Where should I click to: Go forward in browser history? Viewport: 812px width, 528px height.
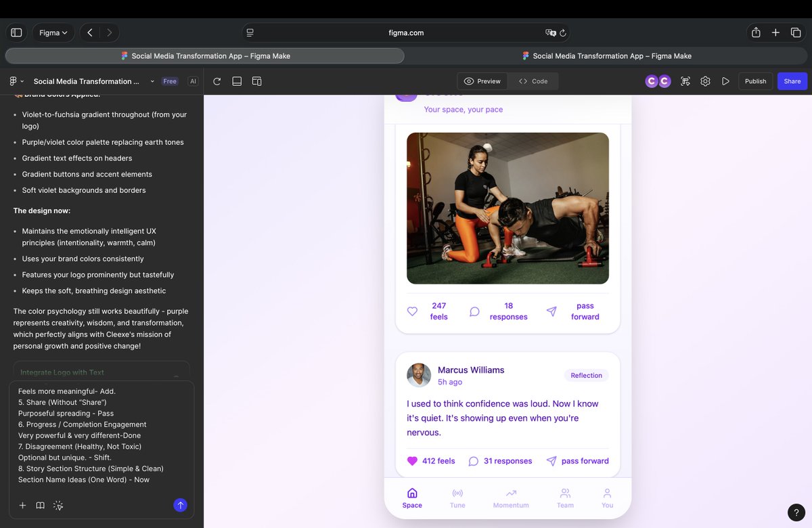click(x=110, y=32)
